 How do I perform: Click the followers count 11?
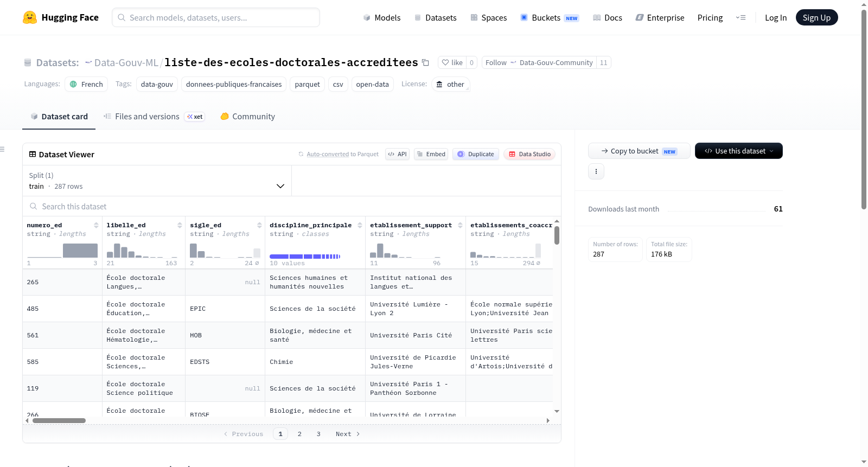(x=604, y=62)
